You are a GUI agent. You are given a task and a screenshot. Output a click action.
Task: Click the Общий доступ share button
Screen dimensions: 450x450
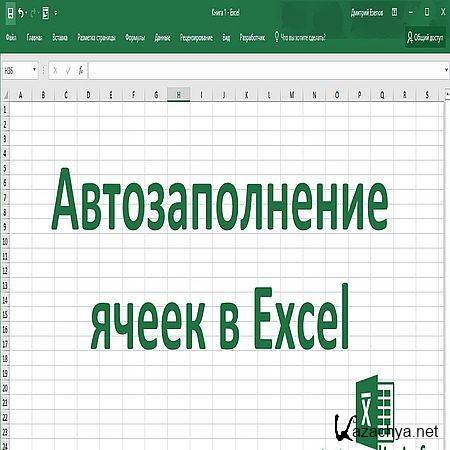pos(425,37)
